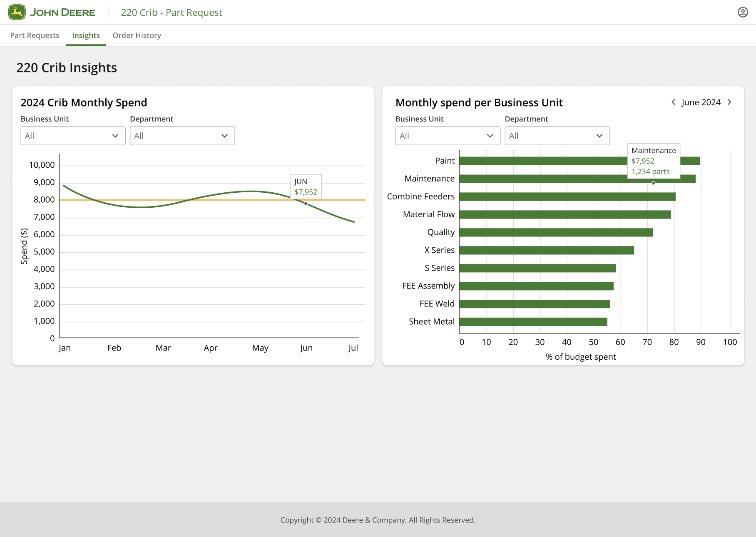Open the Order History tab

[x=137, y=35]
